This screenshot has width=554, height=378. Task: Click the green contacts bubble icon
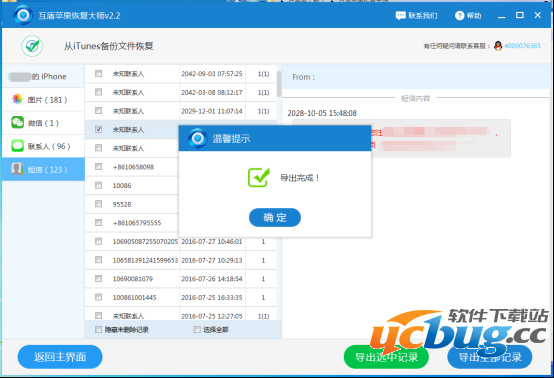click(17, 146)
